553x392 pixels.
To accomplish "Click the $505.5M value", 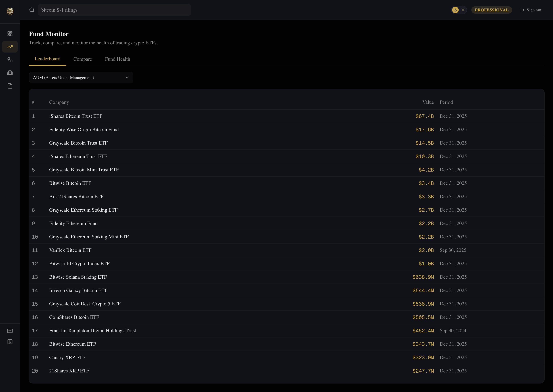I will pos(423,317).
